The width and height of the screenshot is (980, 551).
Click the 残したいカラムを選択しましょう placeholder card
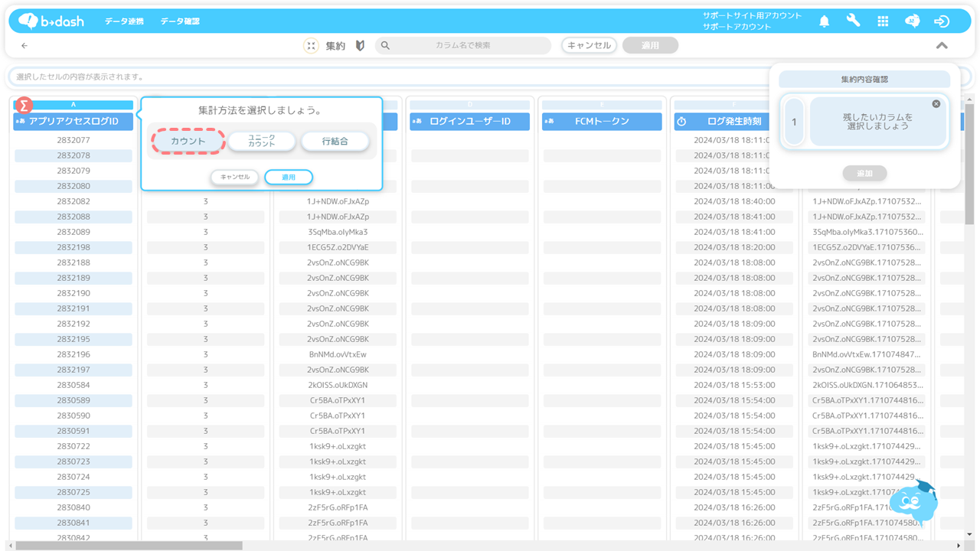[878, 122]
